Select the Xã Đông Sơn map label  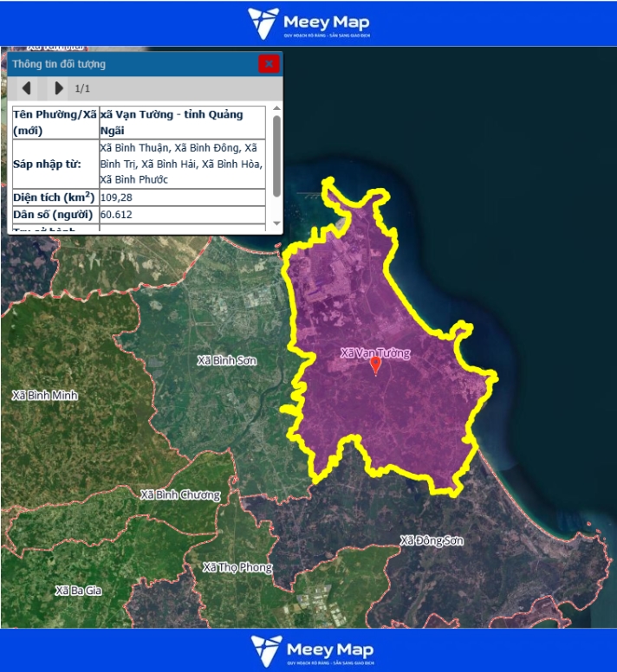[432, 541]
